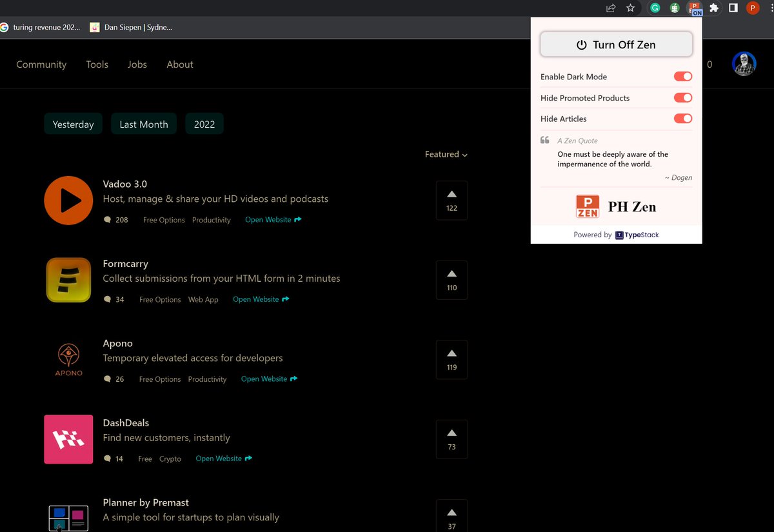View the 34 comments on Formcarry
The height and width of the screenshot is (532, 774).
[x=114, y=299]
